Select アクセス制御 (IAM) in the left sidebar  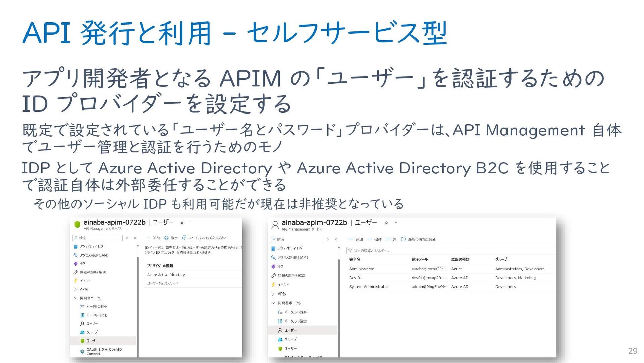(94, 255)
